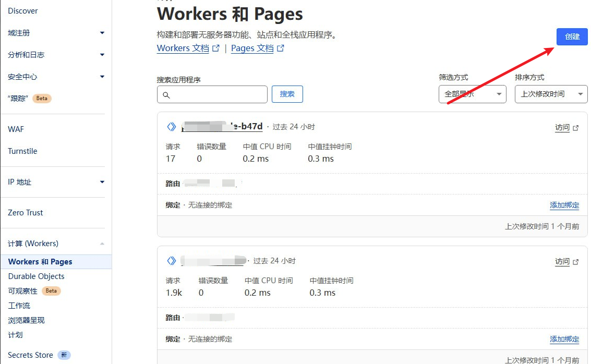Image resolution: width=591 pixels, height=364 pixels.
Task: Open Turnstile in the sidebar
Action: click(x=22, y=151)
